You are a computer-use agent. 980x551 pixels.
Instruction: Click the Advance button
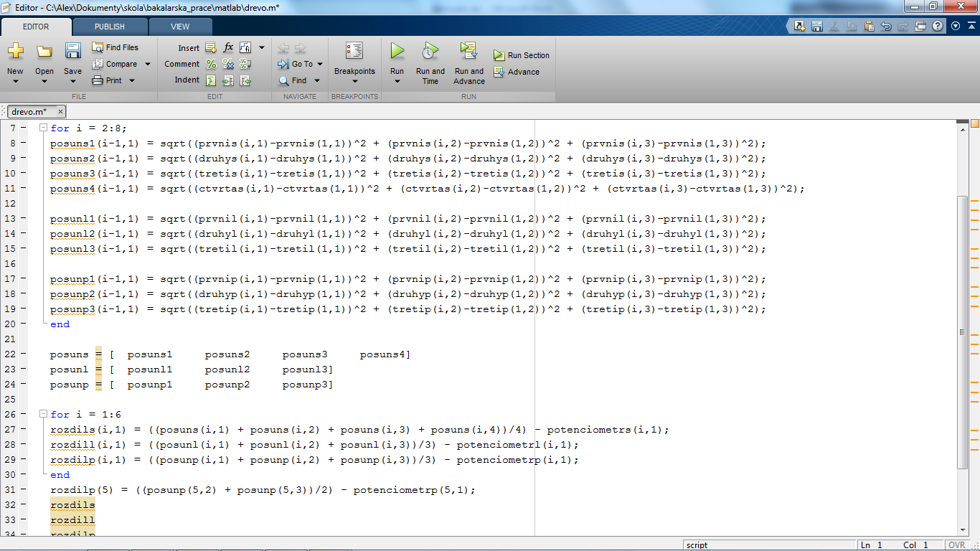517,72
